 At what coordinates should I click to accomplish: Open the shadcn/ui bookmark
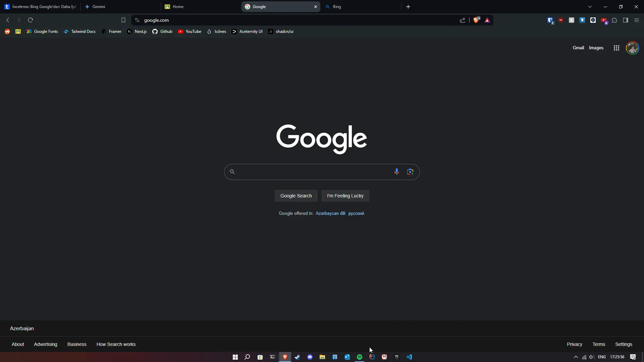pos(281,32)
